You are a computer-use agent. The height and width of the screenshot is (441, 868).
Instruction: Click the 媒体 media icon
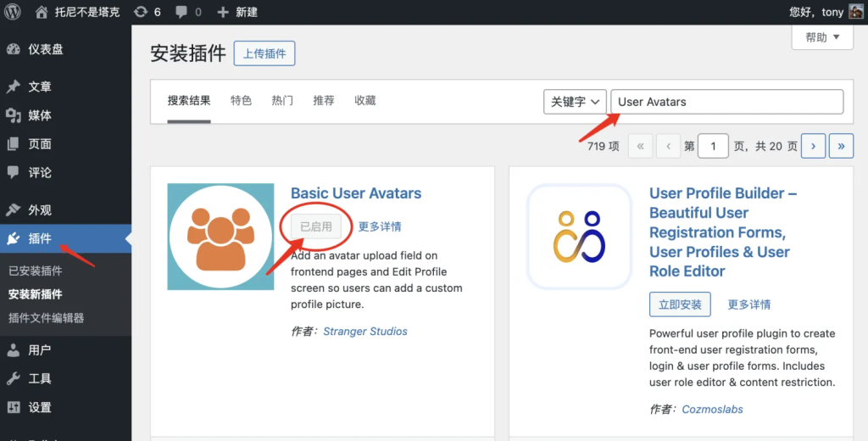(14, 115)
